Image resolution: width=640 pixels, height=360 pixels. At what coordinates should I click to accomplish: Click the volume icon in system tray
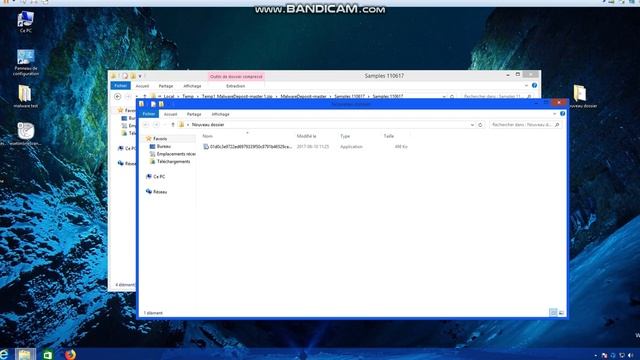[631, 356]
